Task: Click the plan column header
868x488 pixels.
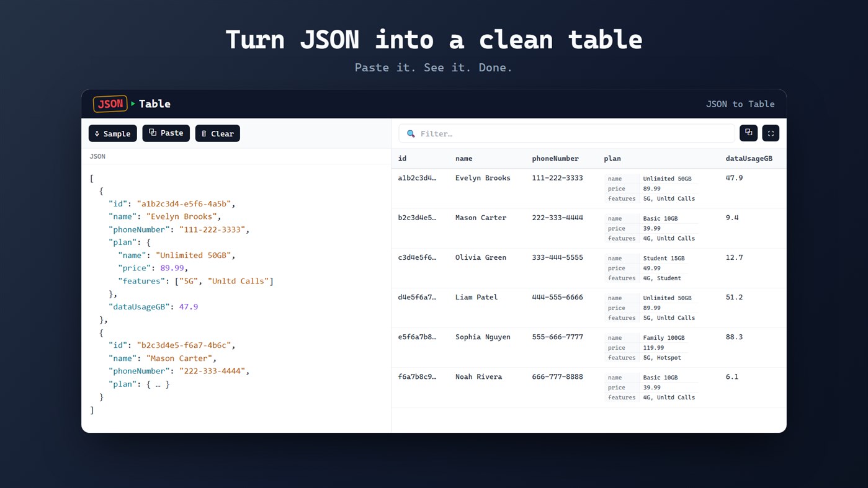Action: pyautogui.click(x=612, y=158)
